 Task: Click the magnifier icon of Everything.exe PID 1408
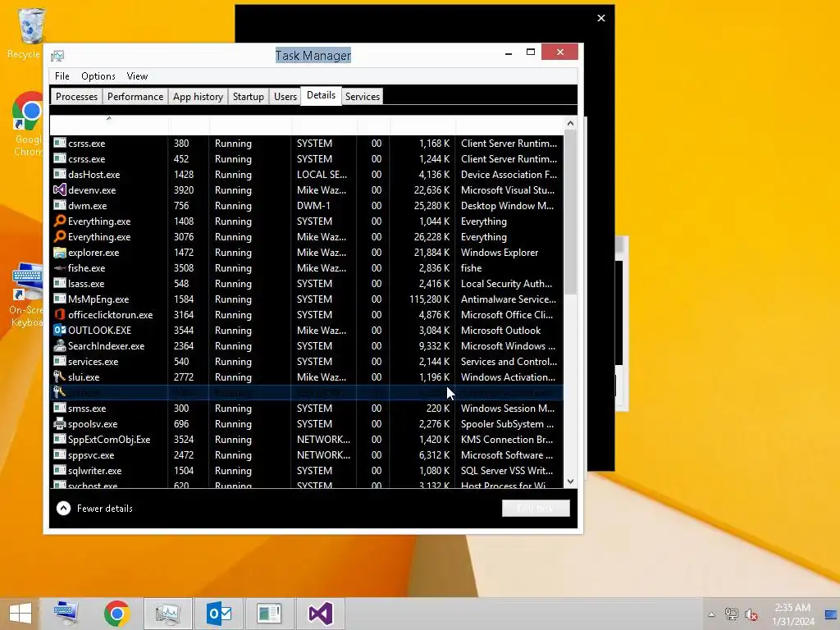tap(59, 221)
